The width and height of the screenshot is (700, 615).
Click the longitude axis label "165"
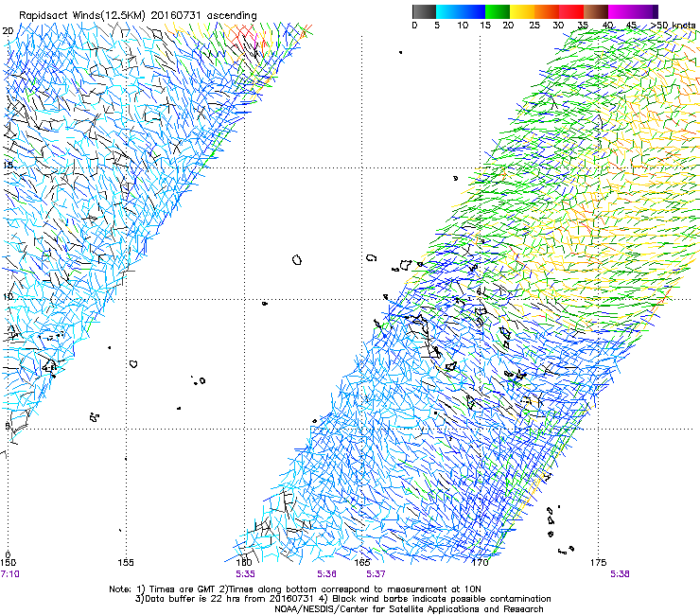362,562
